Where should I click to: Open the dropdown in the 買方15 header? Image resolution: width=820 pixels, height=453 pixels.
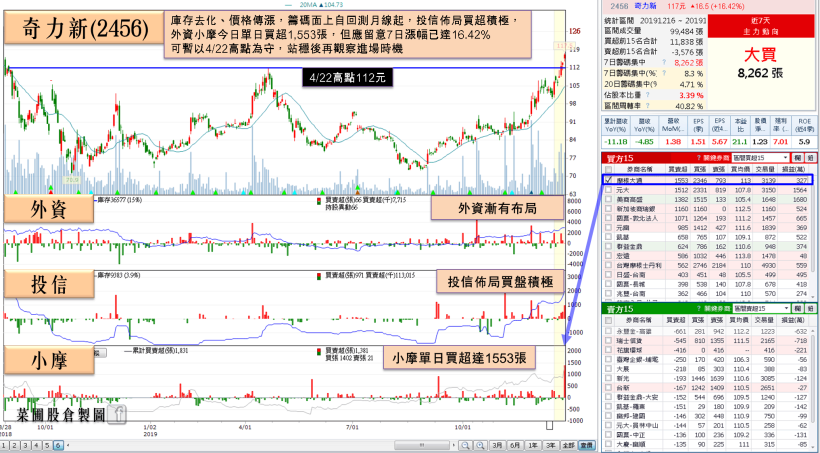point(760,158)
